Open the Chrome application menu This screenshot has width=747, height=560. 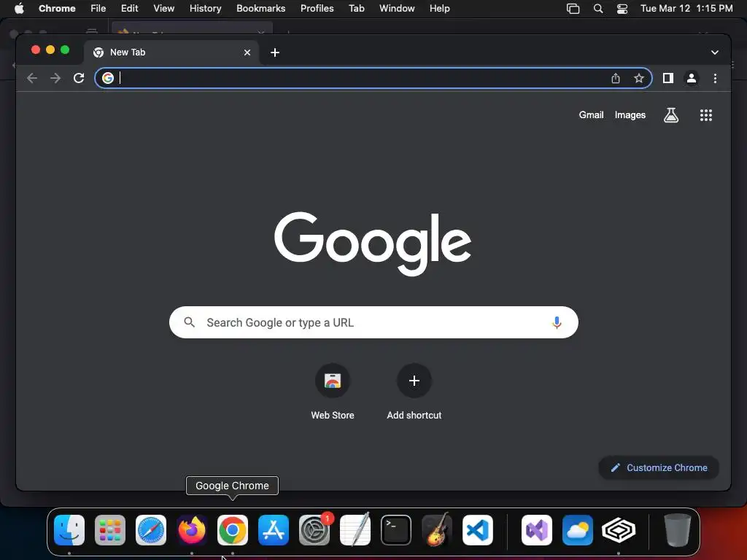click(57, 8)
